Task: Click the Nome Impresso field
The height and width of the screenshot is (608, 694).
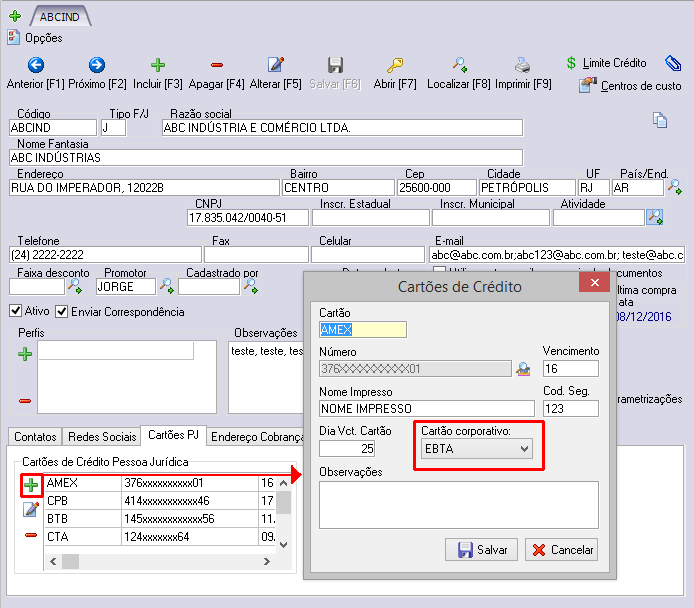Action: (427, 408)
